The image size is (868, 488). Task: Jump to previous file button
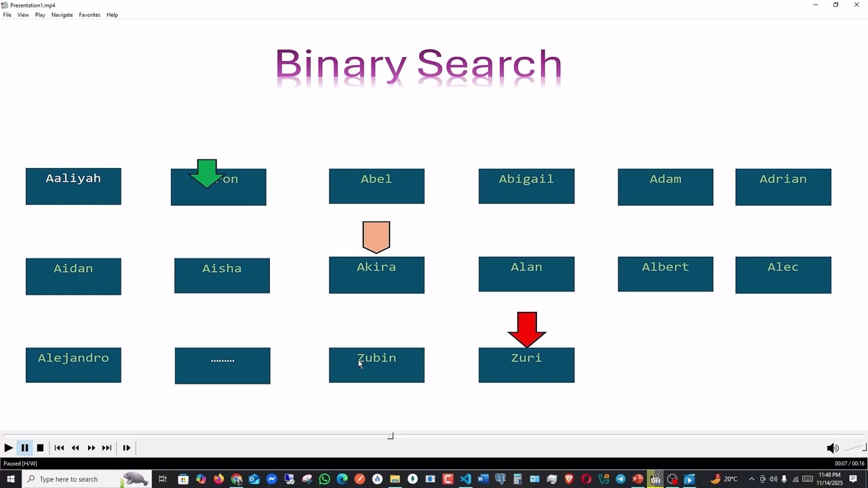coord(59,448)
